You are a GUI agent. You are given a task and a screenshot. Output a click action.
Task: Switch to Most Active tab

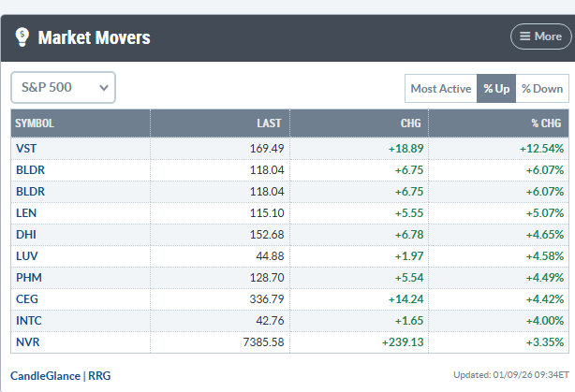tap(440, 89)
